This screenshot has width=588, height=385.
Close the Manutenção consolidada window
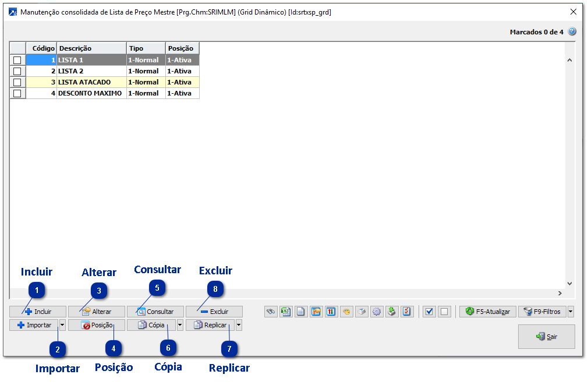(573, 12)
